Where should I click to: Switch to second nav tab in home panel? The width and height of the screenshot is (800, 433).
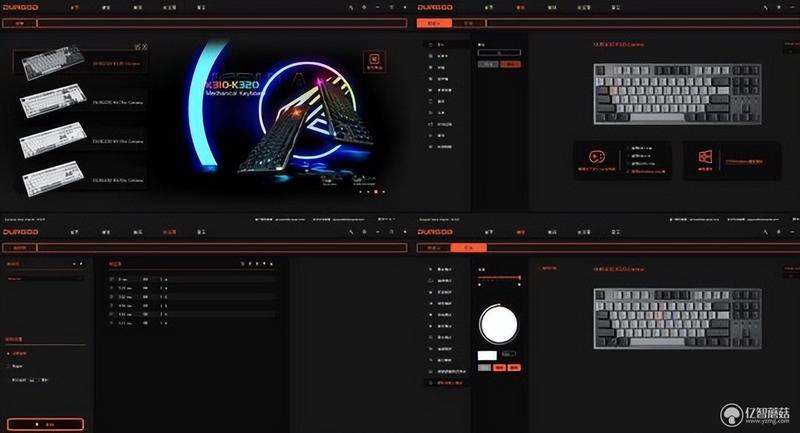(106, 8)
